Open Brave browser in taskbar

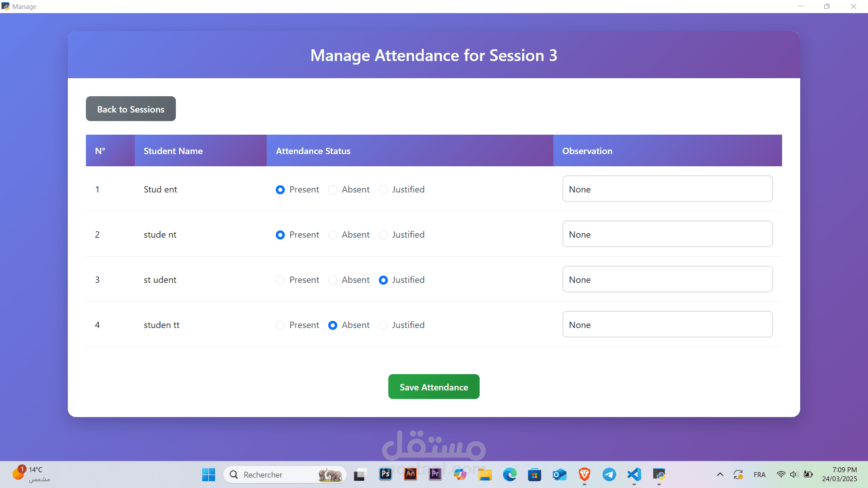click(584, 474)
